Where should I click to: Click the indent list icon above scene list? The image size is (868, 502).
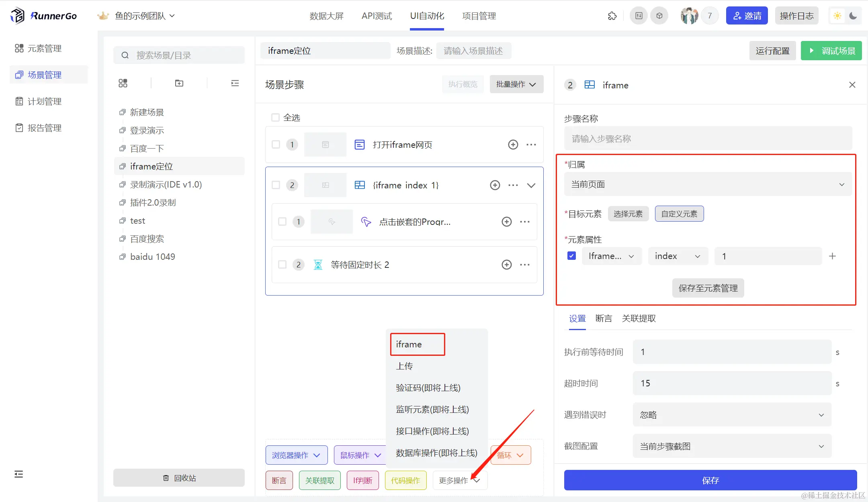235,83
